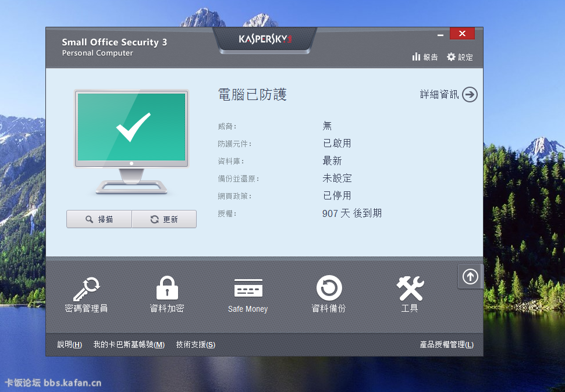The width and height of the screenshot is (565, 392).
Task: Click the 防護元件 label
Action: coord(234,144)
